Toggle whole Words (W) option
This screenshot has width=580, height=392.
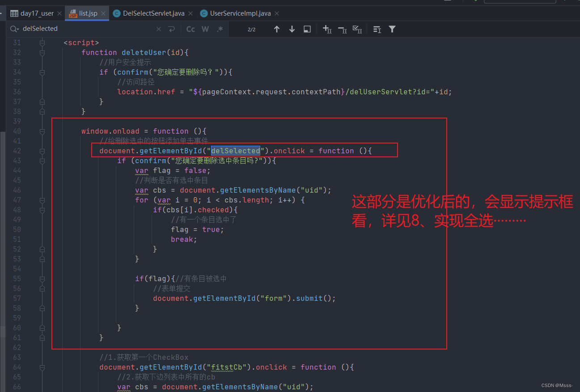tap(205, 29)
